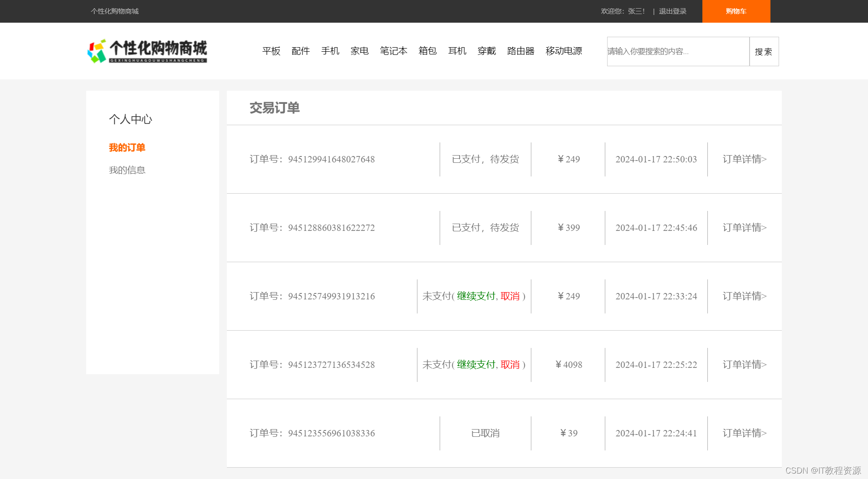Click timestamp 2024-01-17 22:33:24
This screenshot has height=479, width=868.
coord(656,296)
